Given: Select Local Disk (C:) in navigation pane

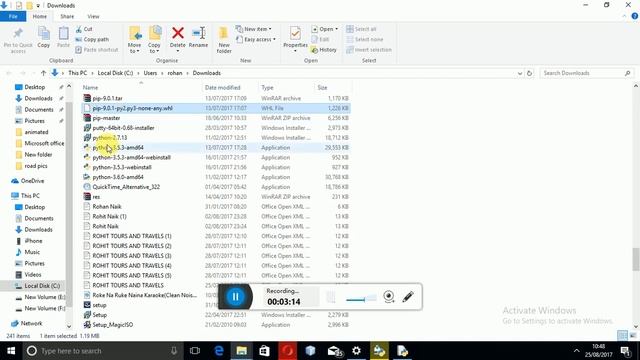Looking at the screenshot, I should click(38, 286).
